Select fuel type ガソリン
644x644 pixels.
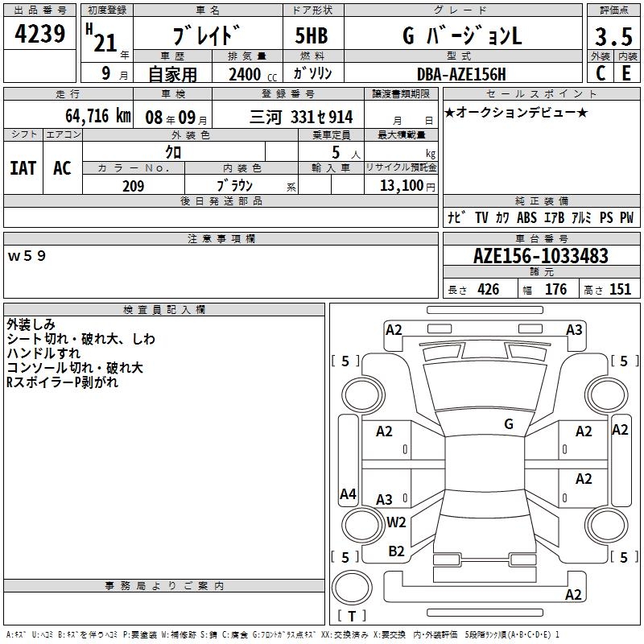[x=312, y=74]
